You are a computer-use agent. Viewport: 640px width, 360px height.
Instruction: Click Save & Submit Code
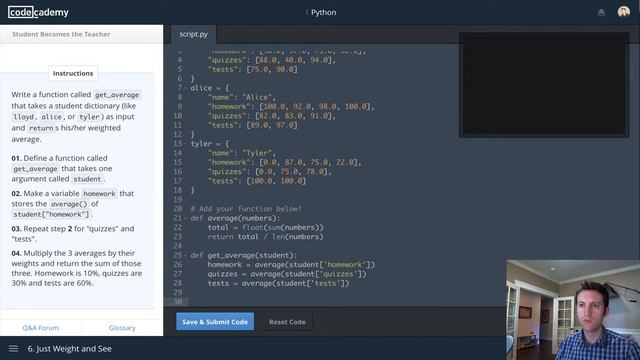215,322
